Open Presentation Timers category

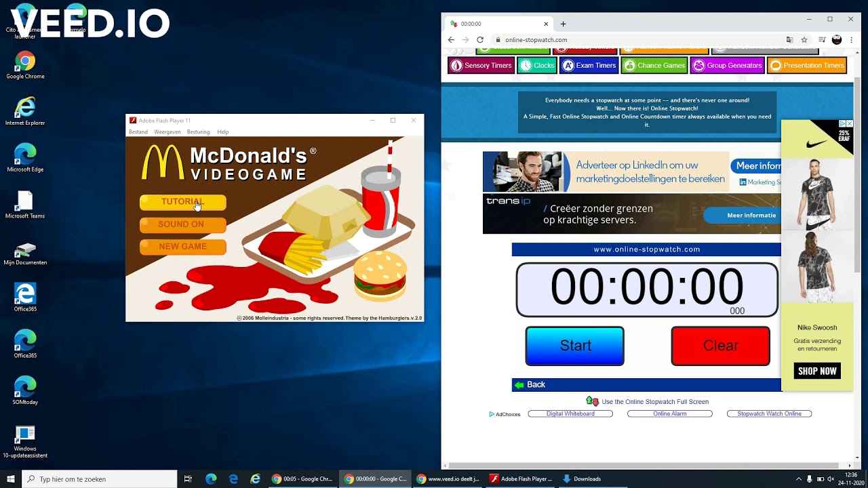(807, 66)
